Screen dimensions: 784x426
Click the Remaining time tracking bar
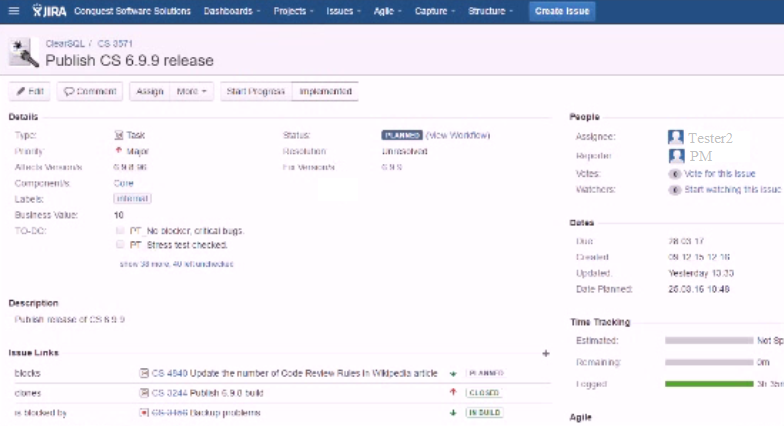[709, 362]
